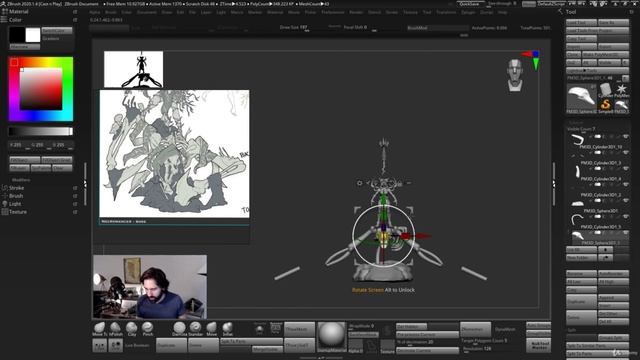This screenshot has width=640, height=360.
Task: Expand the Light palette
Action: tap(15, 204)
